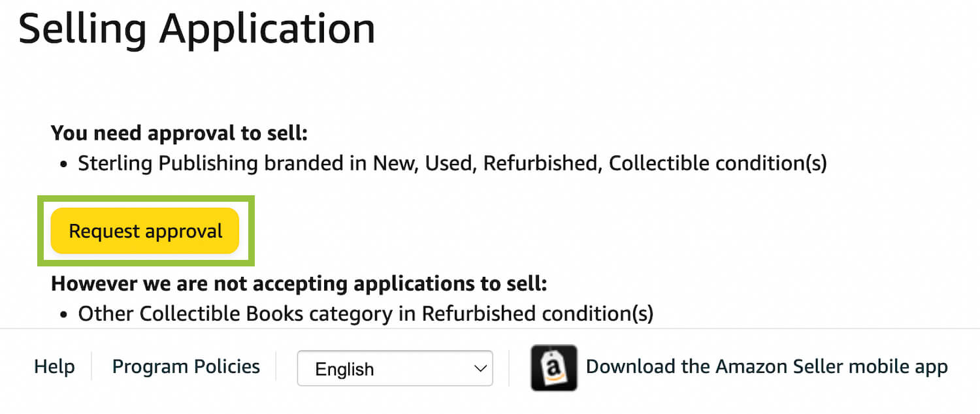Viewport: 980px width, 414px height.
Task: Click "However we are not accepting applications" text
Action: 299,284
